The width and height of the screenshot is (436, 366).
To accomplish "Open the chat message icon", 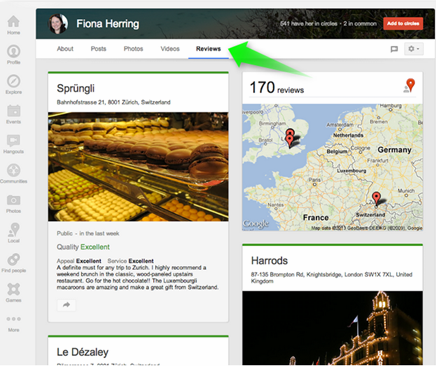I will pyautogui.click(x=394, y=49).
